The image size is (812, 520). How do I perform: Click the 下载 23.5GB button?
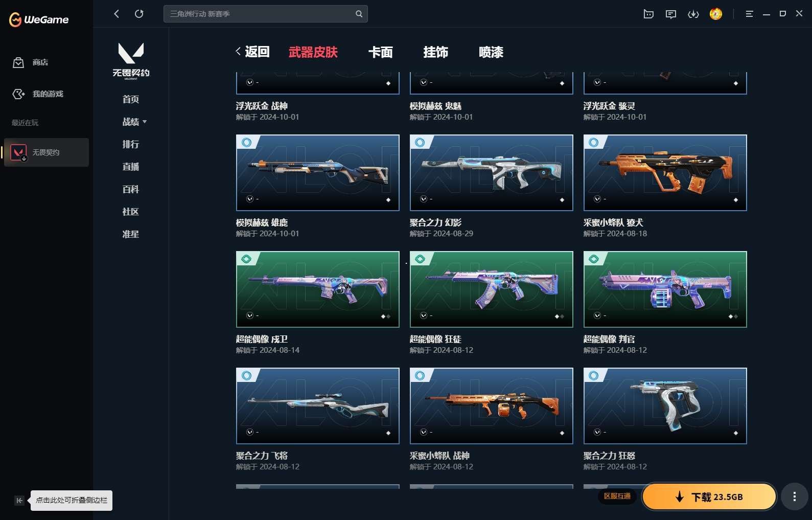point(709,497)
